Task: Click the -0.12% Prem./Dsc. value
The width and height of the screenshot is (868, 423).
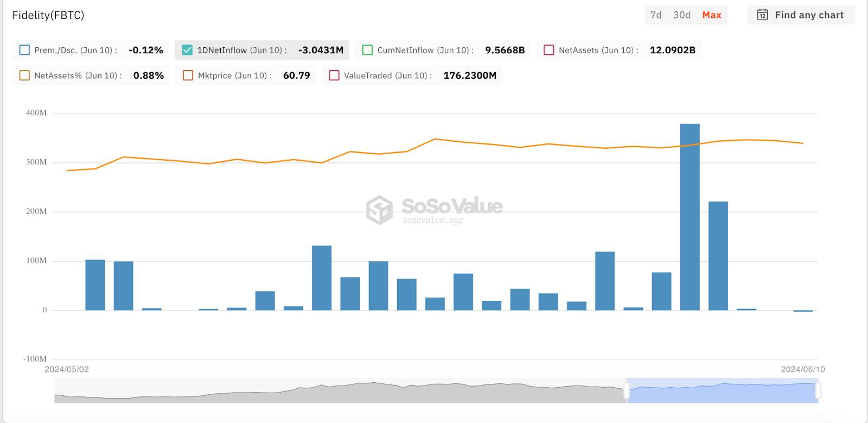Action: pos(146,50)
